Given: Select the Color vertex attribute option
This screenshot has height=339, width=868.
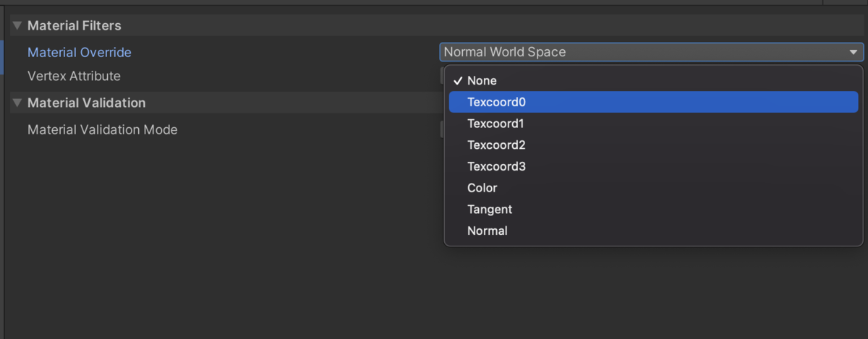Looking at the screenshot, I should [x=482, y=188].
